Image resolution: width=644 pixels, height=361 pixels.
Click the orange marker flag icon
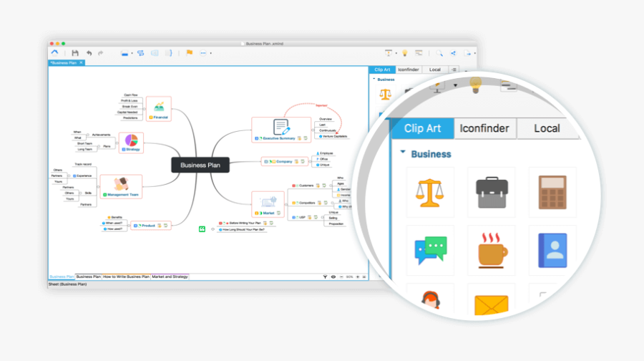pos(189,53)
